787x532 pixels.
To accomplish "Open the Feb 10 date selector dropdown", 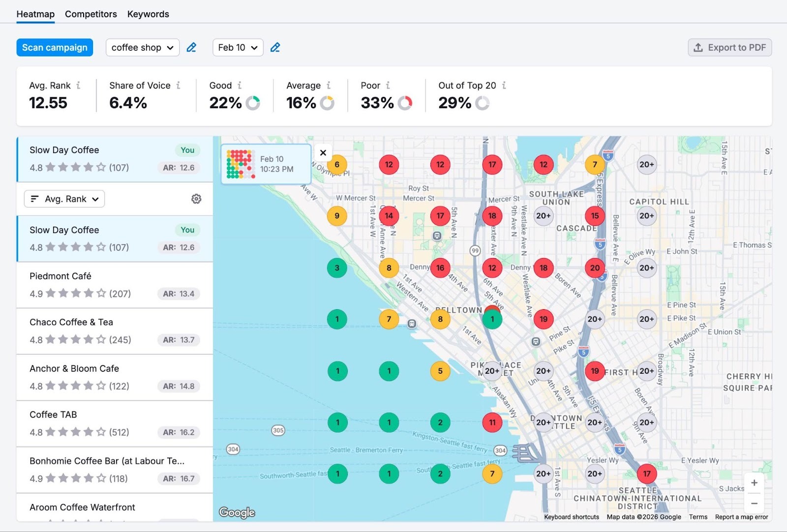I will tap(238, 47).
